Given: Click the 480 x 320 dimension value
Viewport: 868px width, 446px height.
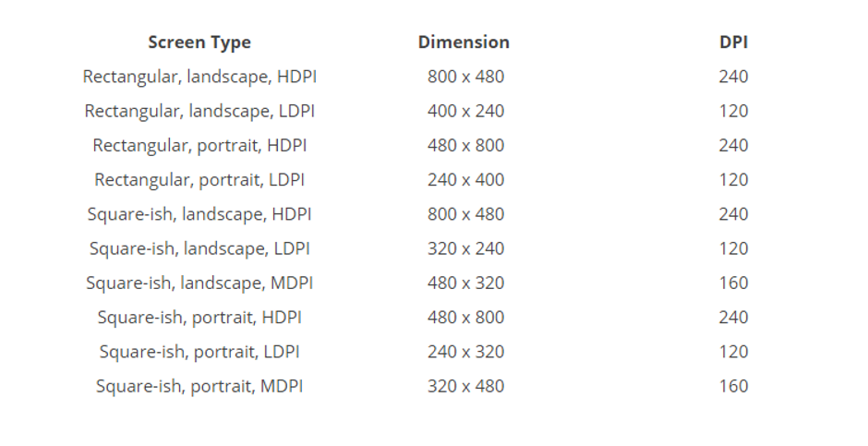Looking at the screenshot, I should point(465,283).
